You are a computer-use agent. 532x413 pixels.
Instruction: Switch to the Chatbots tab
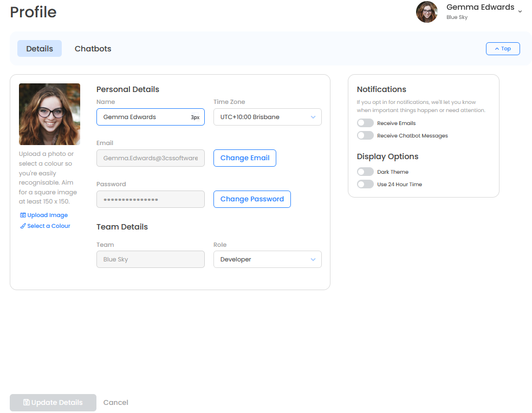tap(93, 49)
